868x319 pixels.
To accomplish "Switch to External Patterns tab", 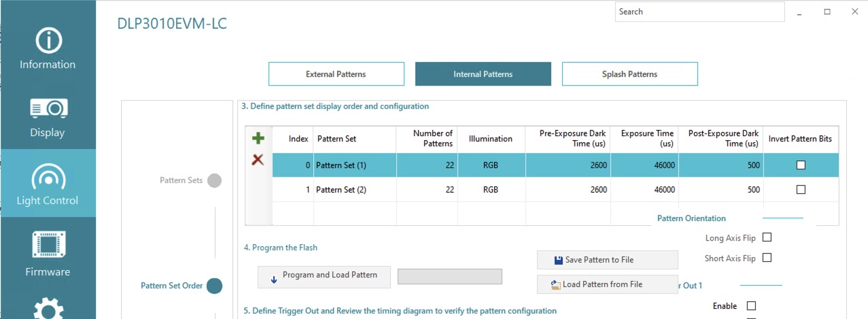I will 336,74.
